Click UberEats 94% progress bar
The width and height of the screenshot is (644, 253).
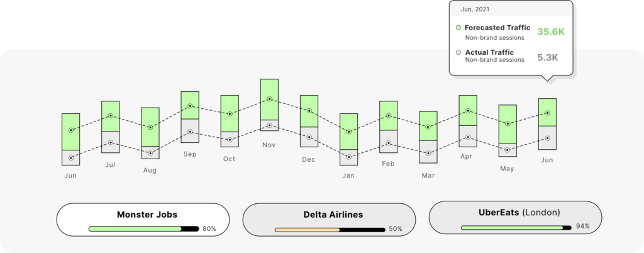516,227
